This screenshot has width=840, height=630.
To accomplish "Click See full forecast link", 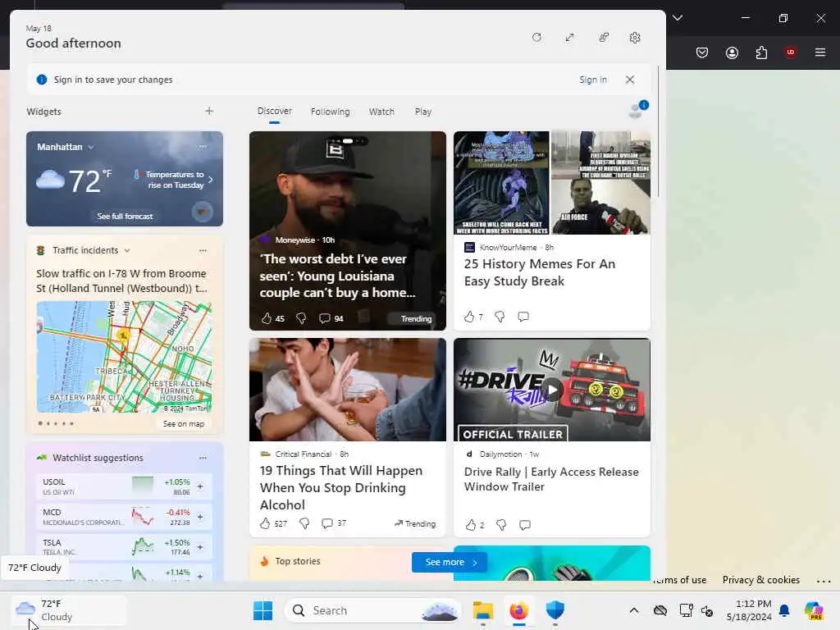I will pyautogui.click(x=125, y=216).
